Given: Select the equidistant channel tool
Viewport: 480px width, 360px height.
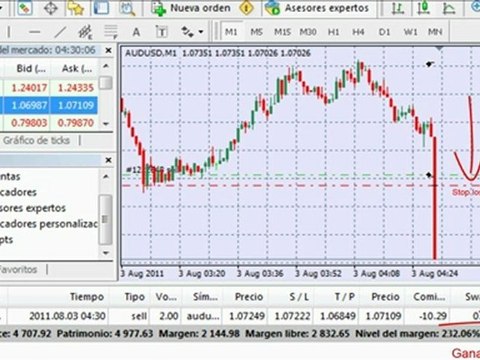Looking at the screenshot, I should 85,32.
